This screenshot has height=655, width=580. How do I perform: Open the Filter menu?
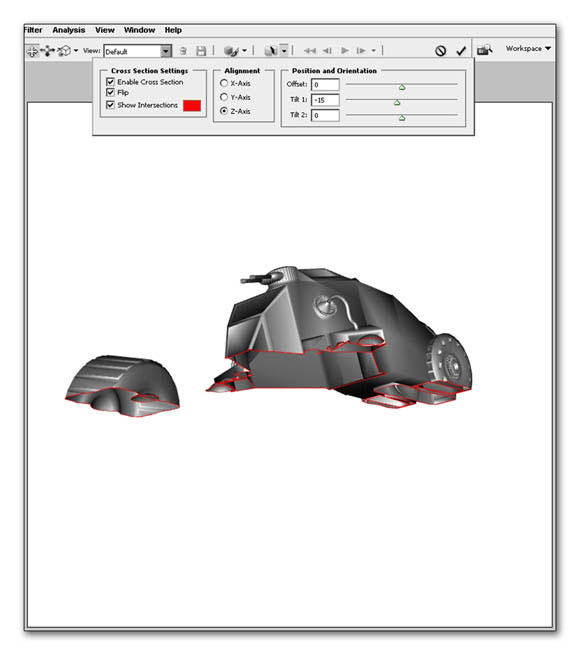pyautogui.click(x=33, y=30)
